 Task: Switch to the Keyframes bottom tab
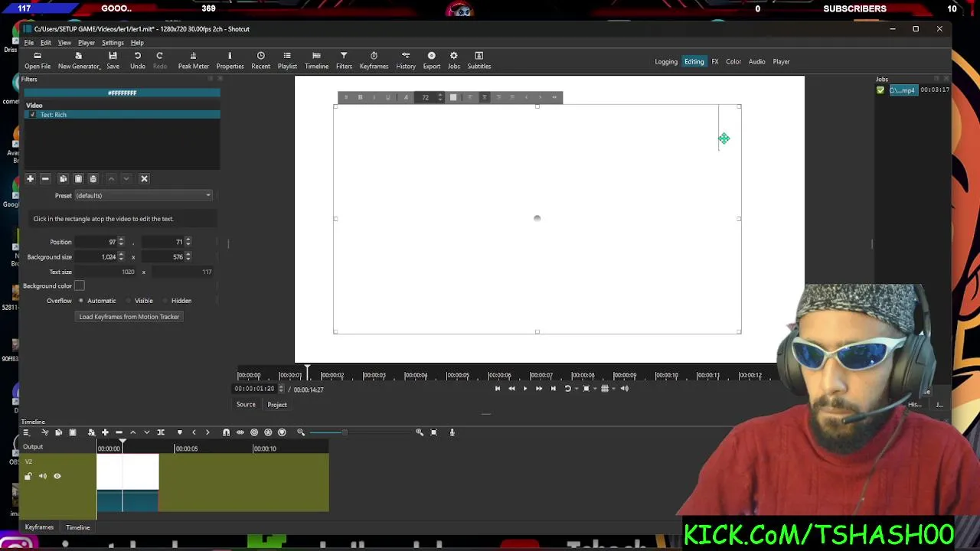(39, 527)
